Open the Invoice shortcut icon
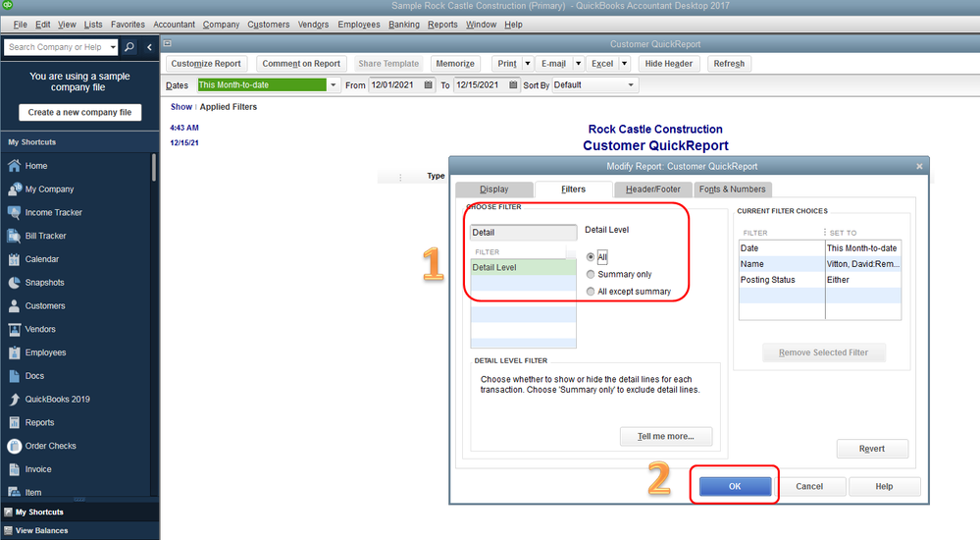This screenshot has height=540, width=980. 15,469
